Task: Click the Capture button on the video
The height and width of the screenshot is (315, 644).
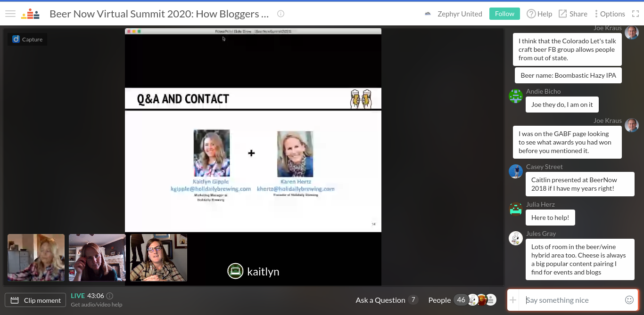Action: click(x=27, y=40)
